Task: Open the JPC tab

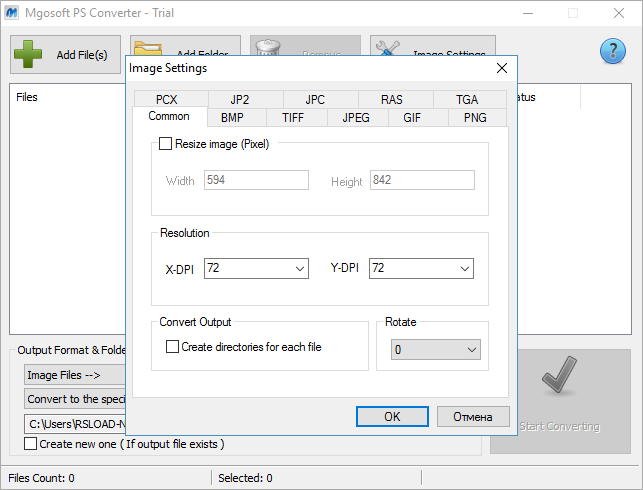Action: 315,99
